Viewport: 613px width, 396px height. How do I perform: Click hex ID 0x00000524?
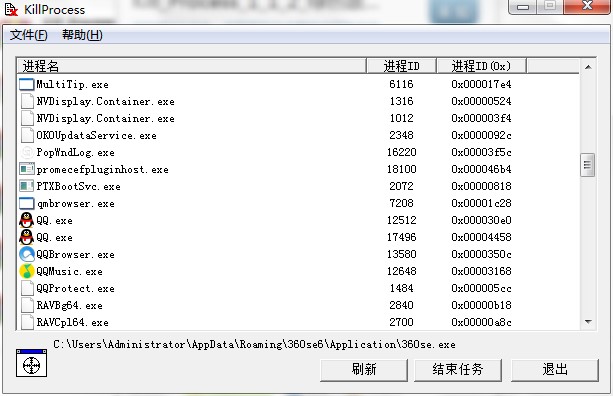point(481,101)
